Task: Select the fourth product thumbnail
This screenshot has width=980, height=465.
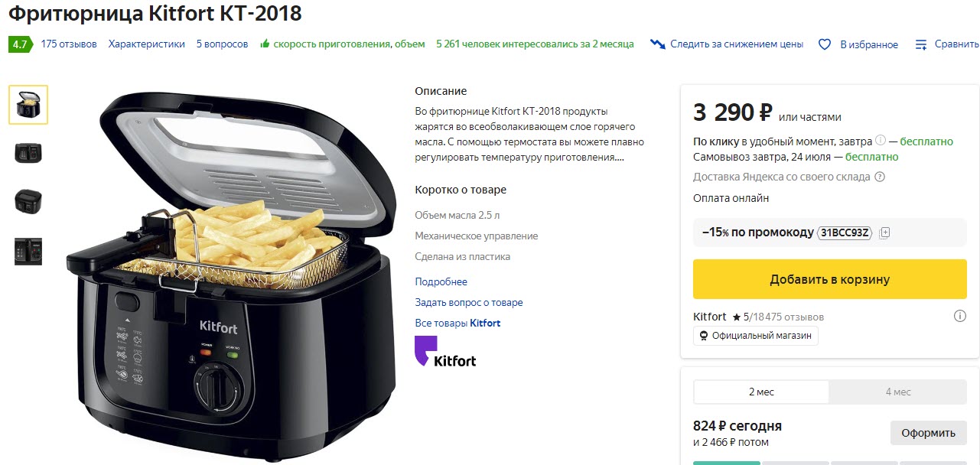Action: click(x=28, y=251)
